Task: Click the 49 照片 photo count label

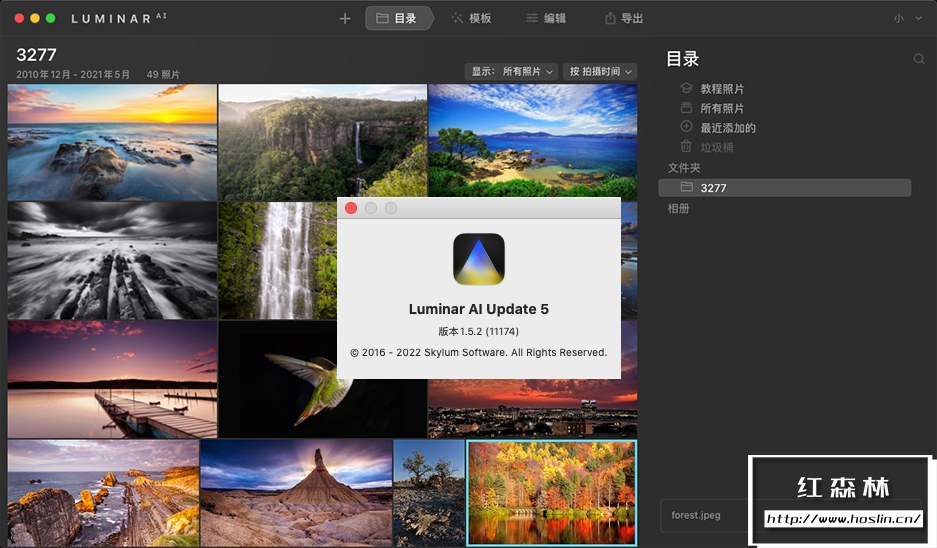Action: pyautogui.click(x=163, y=75)
